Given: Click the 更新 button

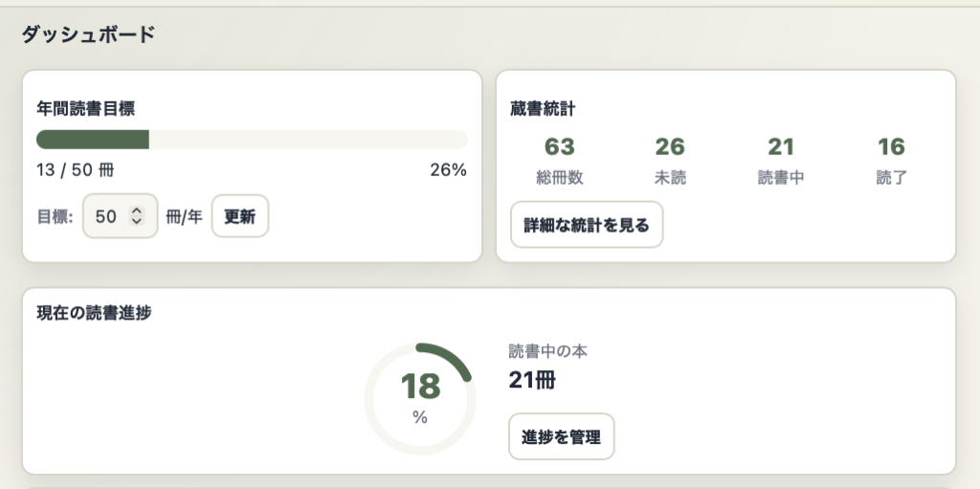Looking at the screenshot, I should (239, 216).
